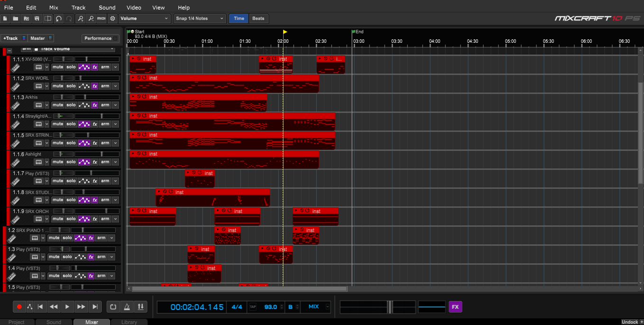Rewind to start with transport button
The height and width of the screenshot is (325, 644).
(40, 307)
